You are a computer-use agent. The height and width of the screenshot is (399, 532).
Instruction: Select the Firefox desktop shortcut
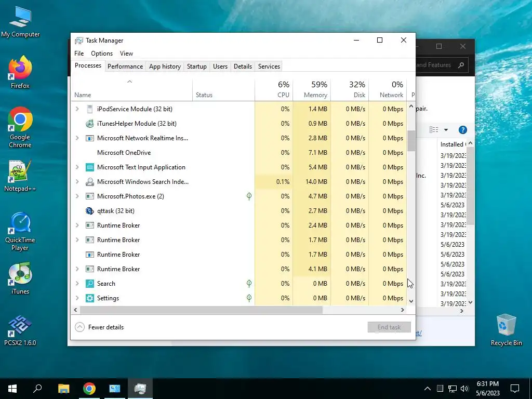click(20, 72)
